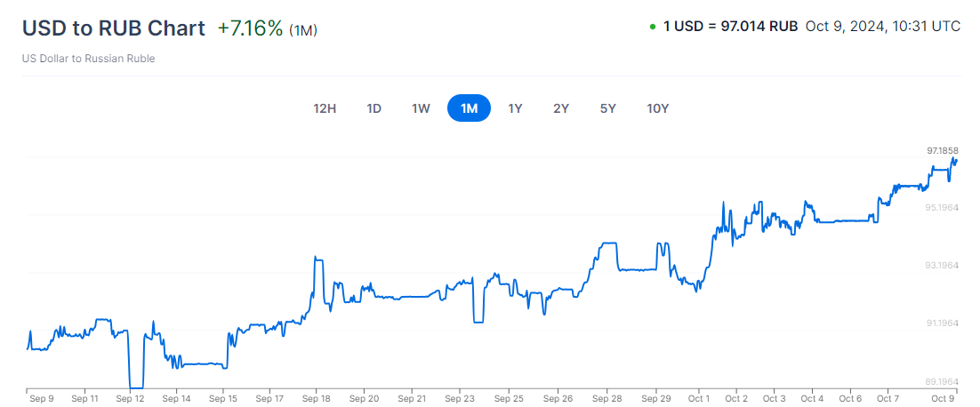The image size is (980, 407).
Task: Select the 12H time range
Action: click(325, 108)
